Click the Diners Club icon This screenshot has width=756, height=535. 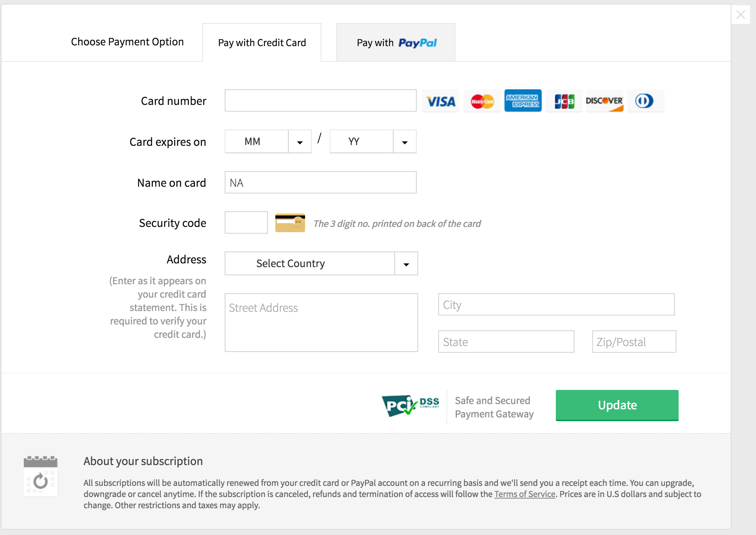(646, 100)
